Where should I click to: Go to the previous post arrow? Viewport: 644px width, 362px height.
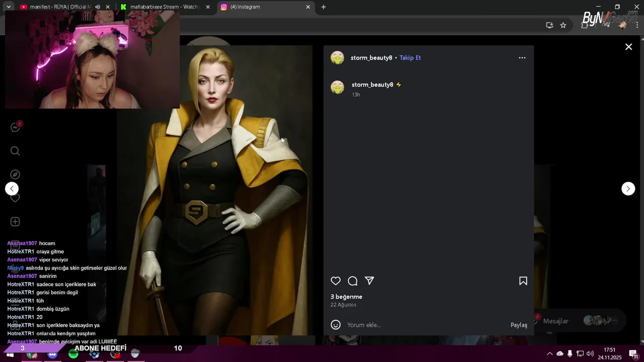point(12,189)
